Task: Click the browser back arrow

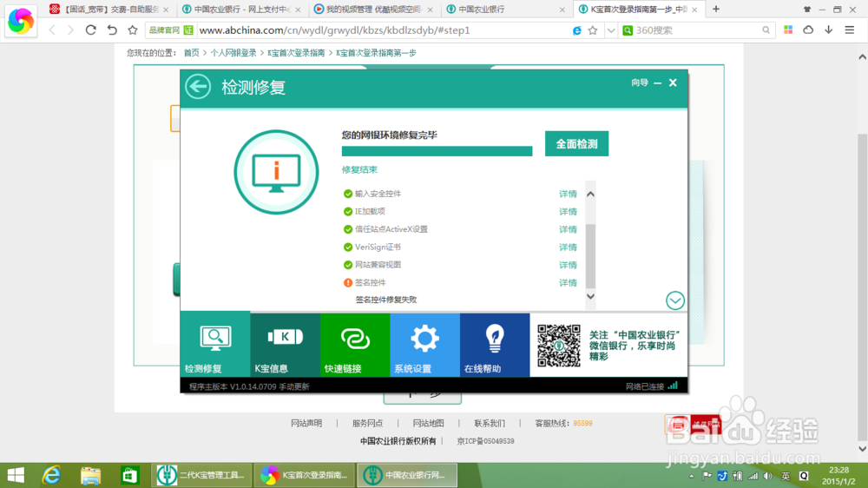Action: tap(52, 30)
